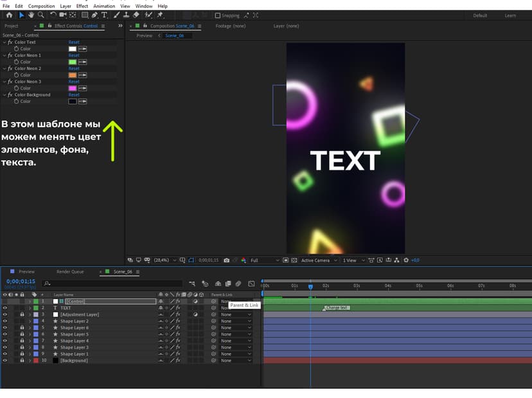Open the Composition menu
The width and height of the screenshot is (532, 398).
[x=41, y=6]
